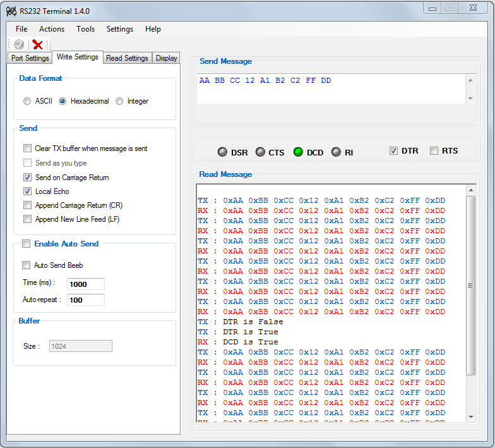
Task: Enable Append New Line Feed (LF)
Action: (x=28, y=219)
